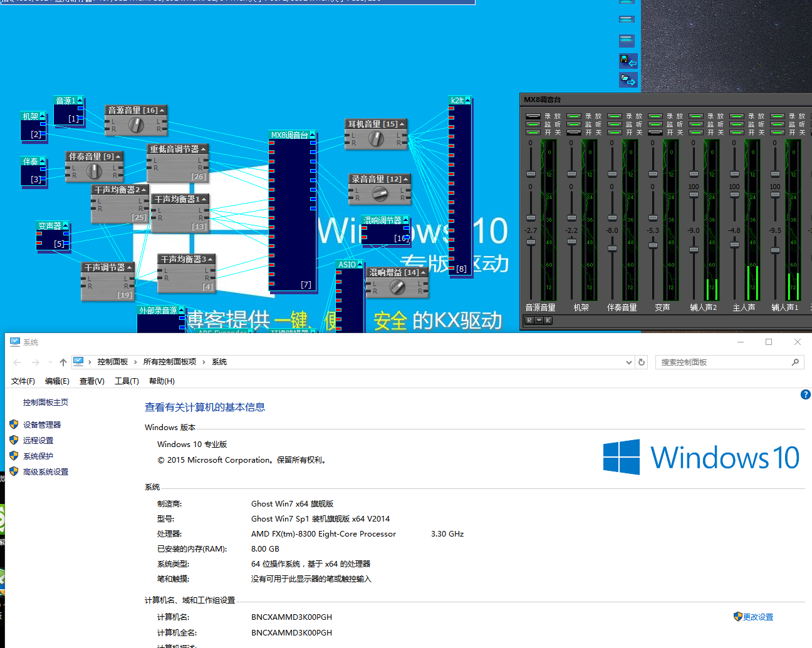The width and height of the screenshot is (812, 648).
Task: Open the 工具(T) menu
Action: [127, 381]
